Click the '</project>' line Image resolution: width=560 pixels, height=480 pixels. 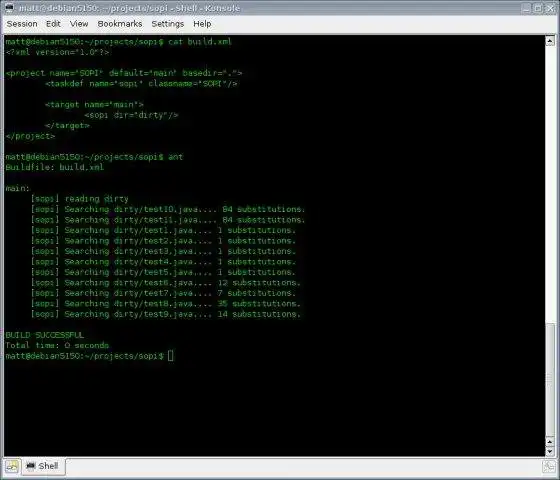30,136
